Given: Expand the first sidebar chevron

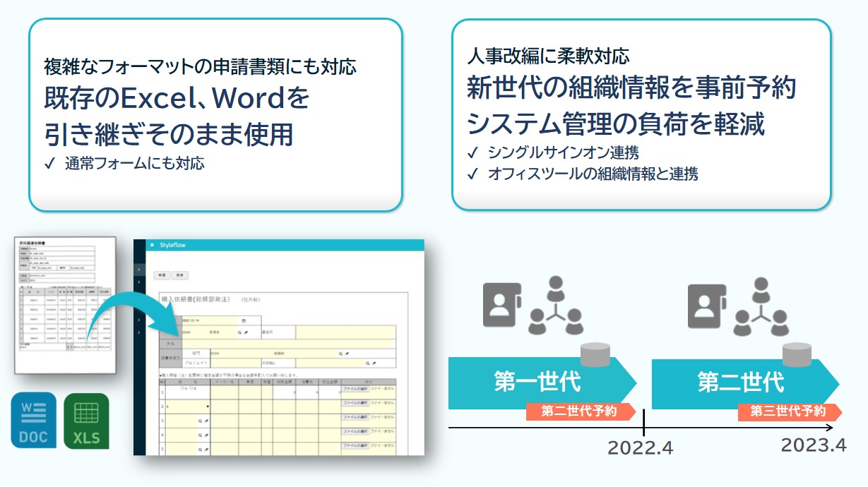Looking at the screenshot, I should (x=138, y=269).
